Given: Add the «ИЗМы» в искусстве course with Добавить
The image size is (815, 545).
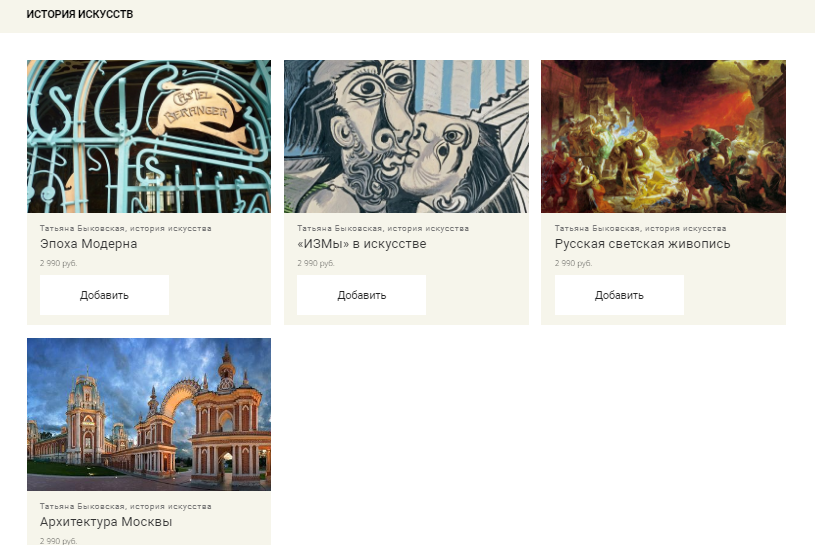Looking at the screenshot, I should (361, 295).
